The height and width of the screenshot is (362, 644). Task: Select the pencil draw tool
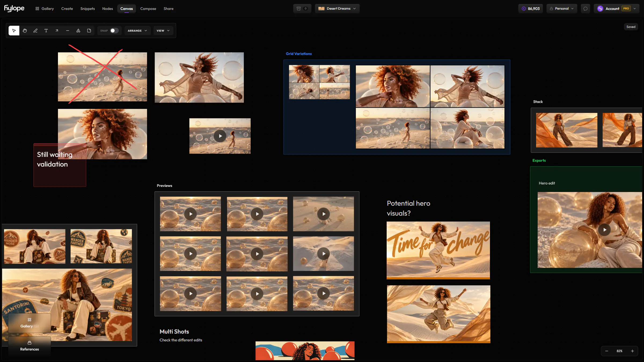[x=35, y=31]
